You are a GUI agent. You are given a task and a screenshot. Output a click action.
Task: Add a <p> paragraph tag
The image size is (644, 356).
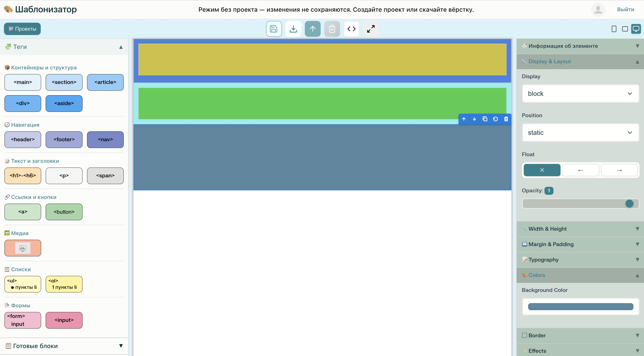click(x=64, y=176)
